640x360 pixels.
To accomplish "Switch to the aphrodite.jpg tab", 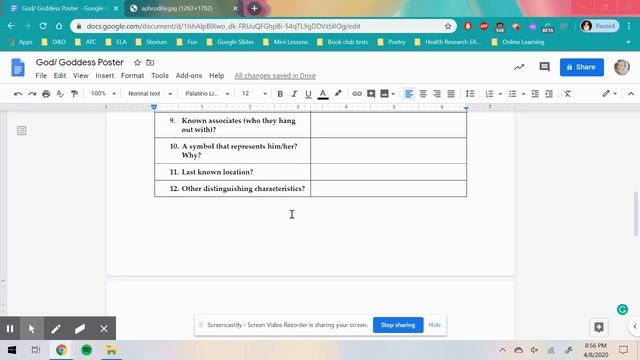I will coord(183,8).
